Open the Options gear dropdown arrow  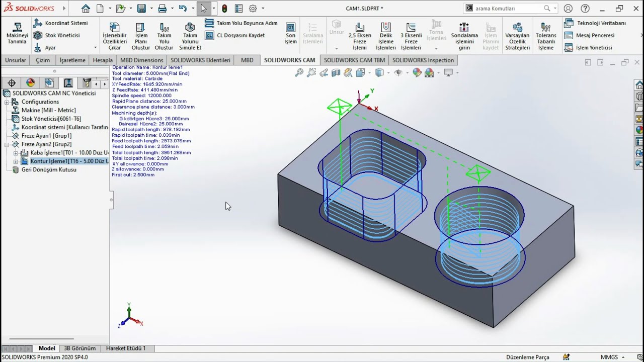point(263,9)
